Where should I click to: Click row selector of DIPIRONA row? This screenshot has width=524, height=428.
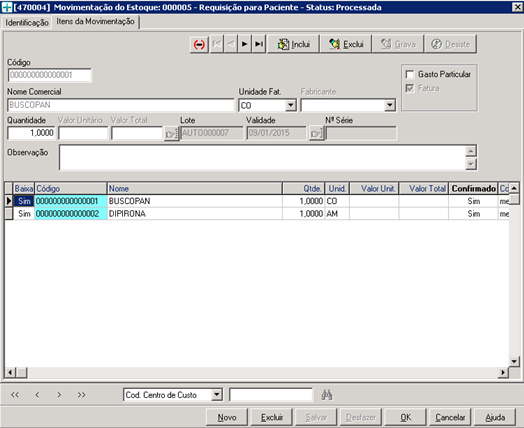[x=9, y=214]
